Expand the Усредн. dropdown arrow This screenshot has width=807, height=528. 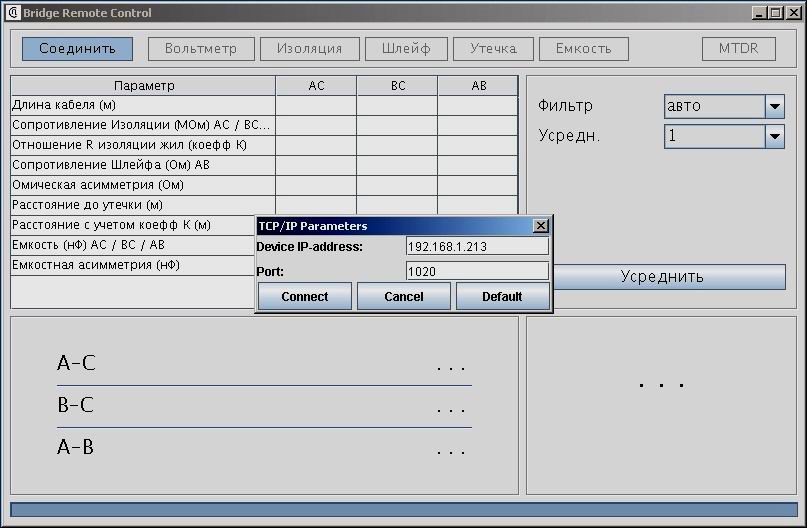[x=775, y=136]
